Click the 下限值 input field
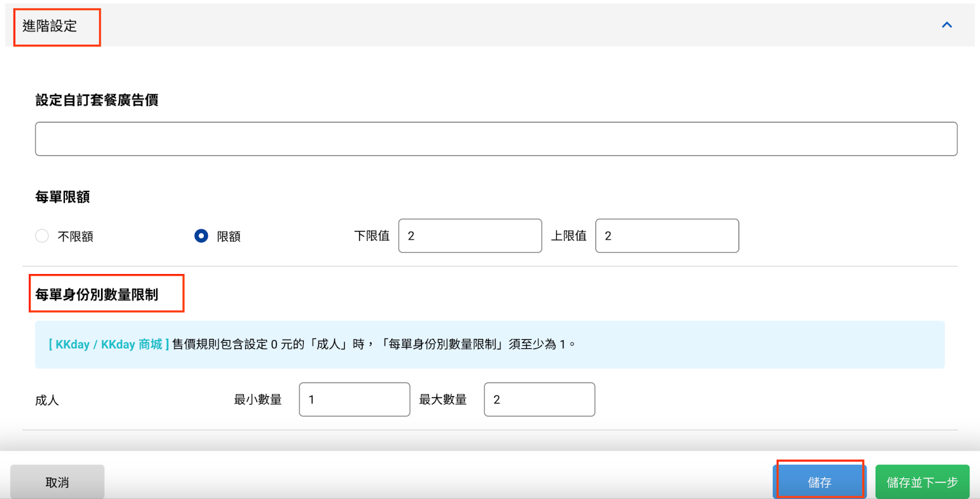Screen dimensions: 980x499 coord(470,236)
